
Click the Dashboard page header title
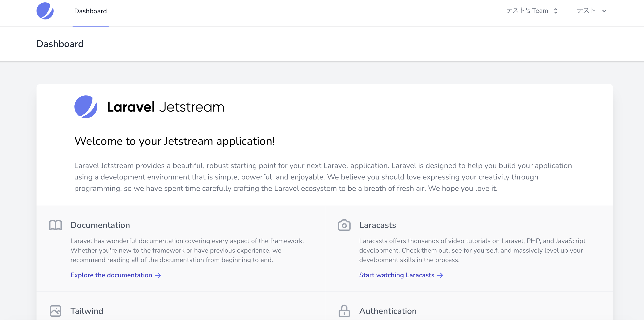60,44
